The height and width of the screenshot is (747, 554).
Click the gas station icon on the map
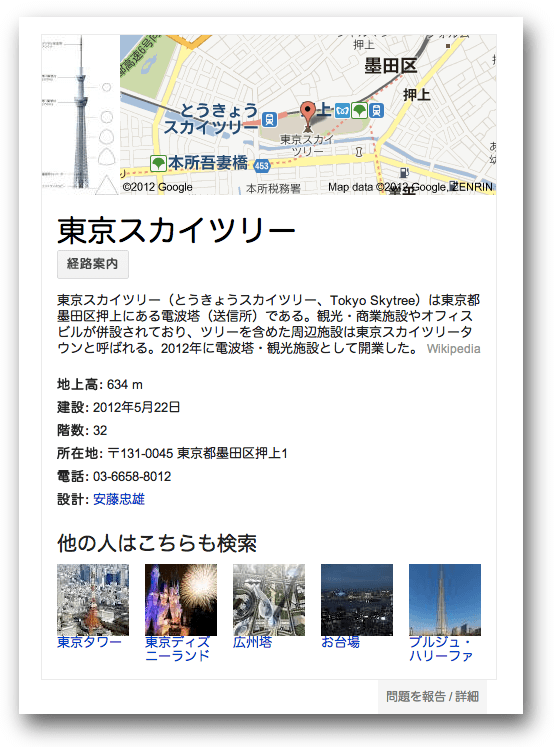tap(404, 172)
